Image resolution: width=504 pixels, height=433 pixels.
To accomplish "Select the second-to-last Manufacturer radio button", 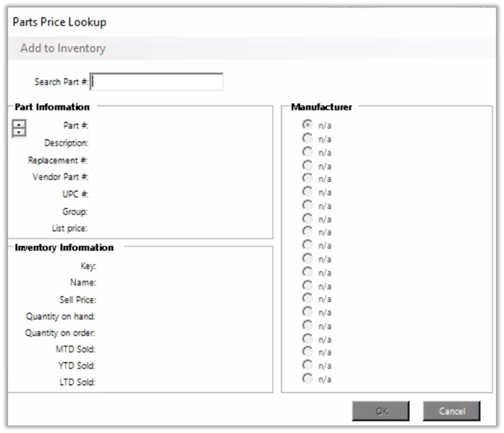I will pyautogui.click(x=308, y=365).
